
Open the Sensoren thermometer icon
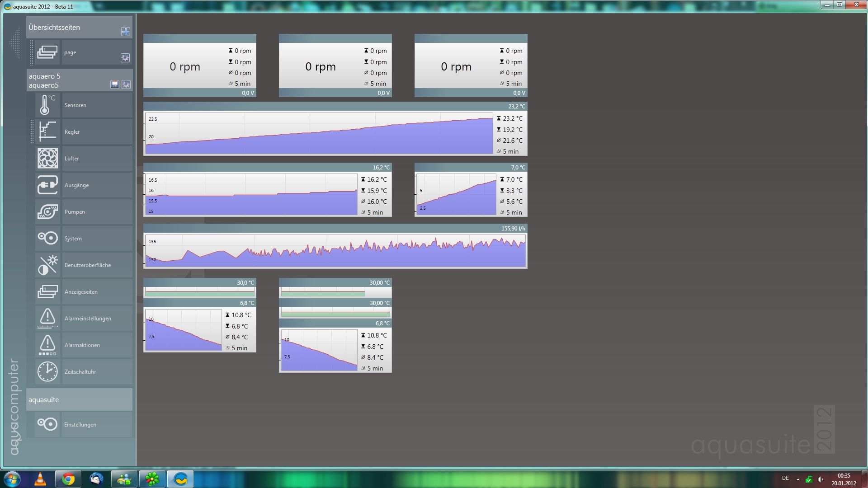point(47,105)
